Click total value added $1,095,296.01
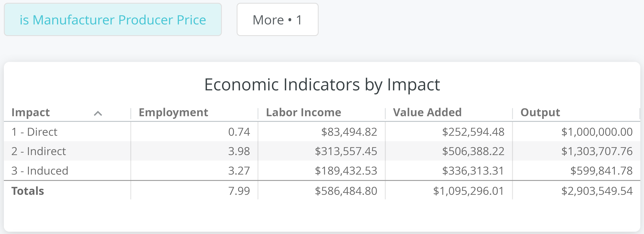644x234 pixels. coord(468,191)
